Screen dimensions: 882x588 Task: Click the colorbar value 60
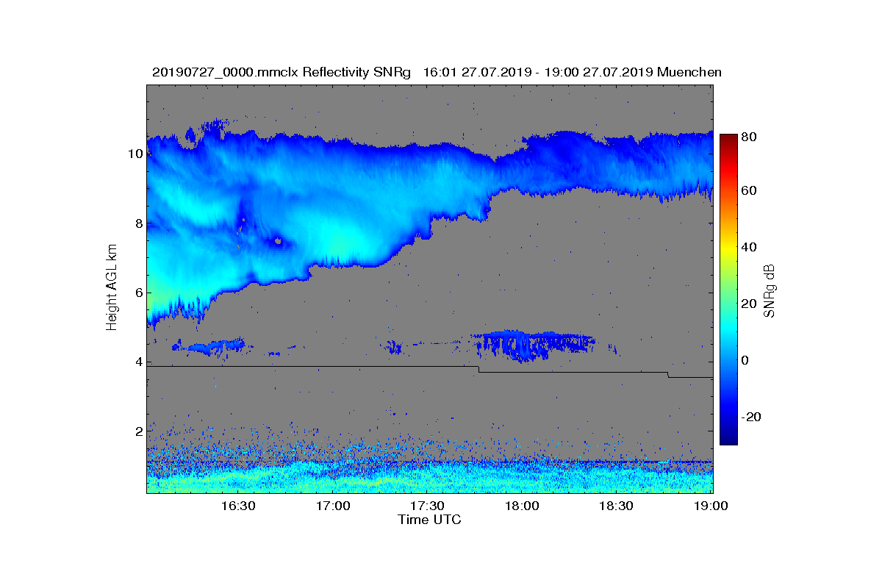pos(750,191)
